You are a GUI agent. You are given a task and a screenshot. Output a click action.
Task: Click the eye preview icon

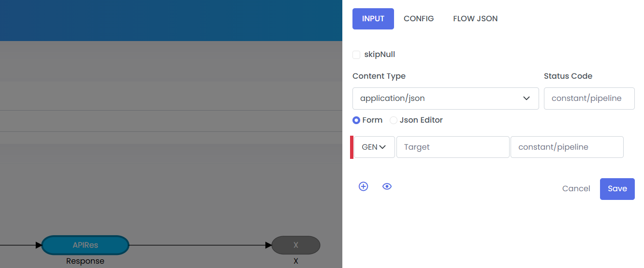pos(387,186)
